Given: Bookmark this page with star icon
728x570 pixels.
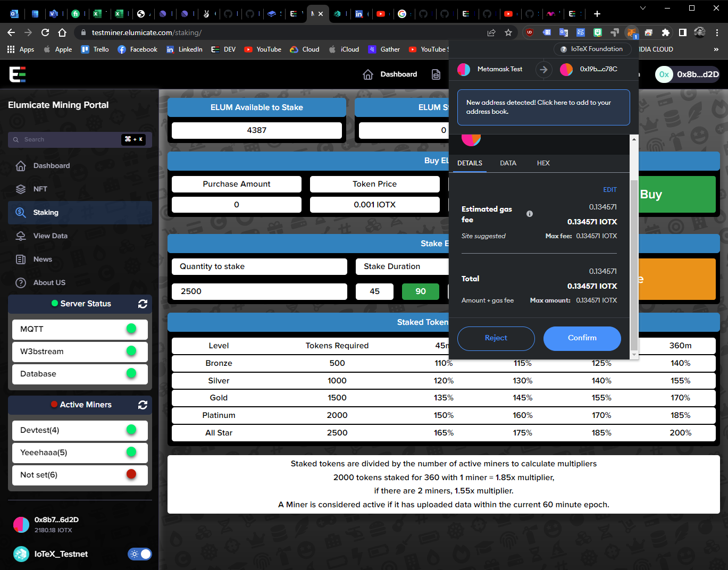Looking at the screenshot, I should click(x=508, y=32).
